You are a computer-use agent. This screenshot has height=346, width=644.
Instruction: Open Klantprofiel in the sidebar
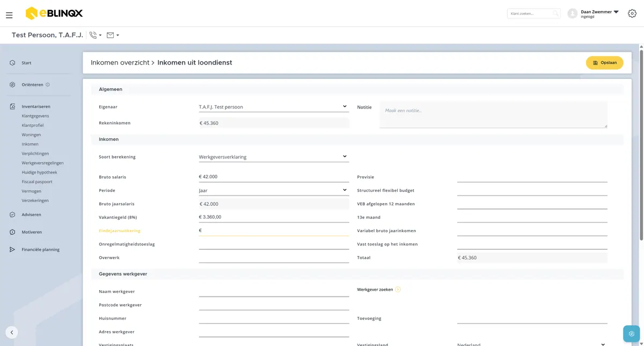[x=33, y=125]
